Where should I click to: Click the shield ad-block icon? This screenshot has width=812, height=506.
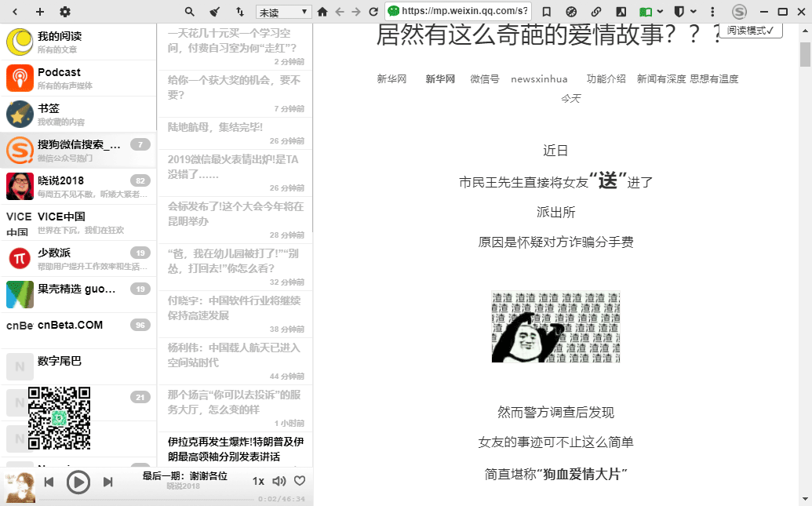pyautogui.click(x=679, y=12)
